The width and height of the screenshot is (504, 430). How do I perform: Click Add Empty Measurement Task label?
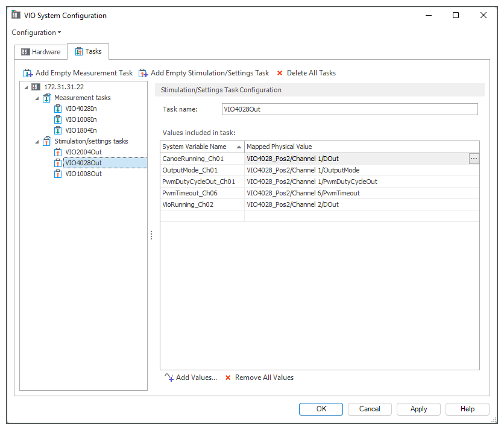coord(84,73)
